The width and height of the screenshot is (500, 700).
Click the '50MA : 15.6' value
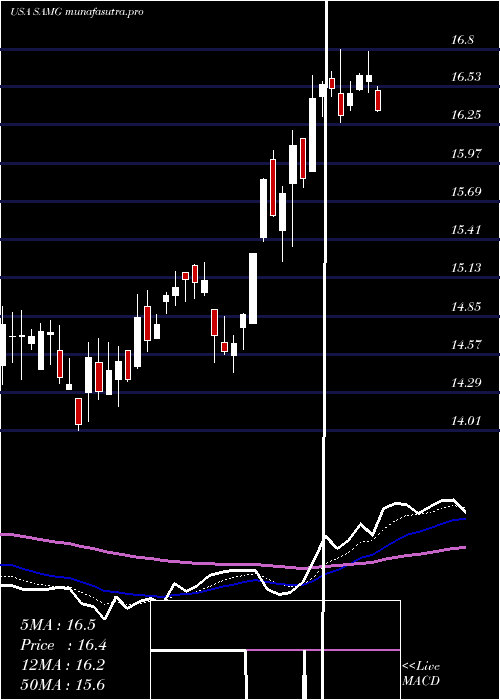click(63, 685)
